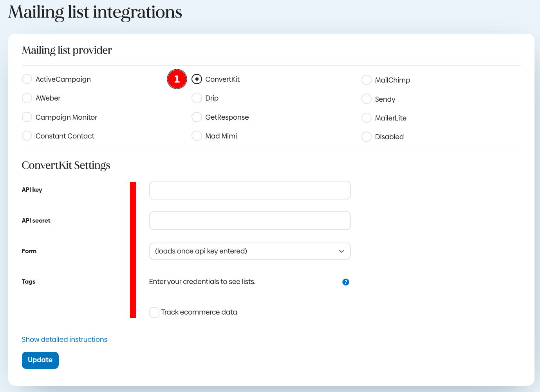Set mailing list provider to Disabled

(x=367, y=137)
